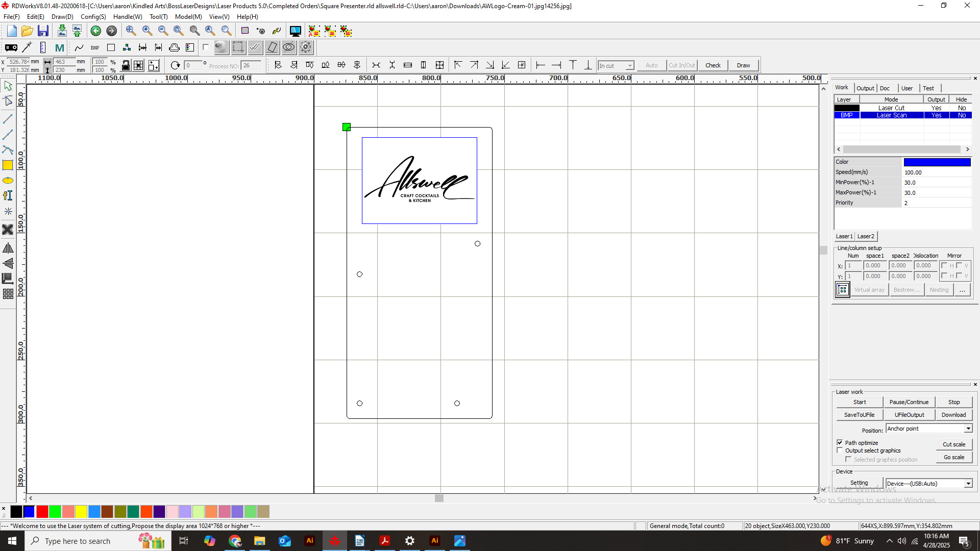Click the Save file icon
The image size is (980, 551).
[43, 31]
